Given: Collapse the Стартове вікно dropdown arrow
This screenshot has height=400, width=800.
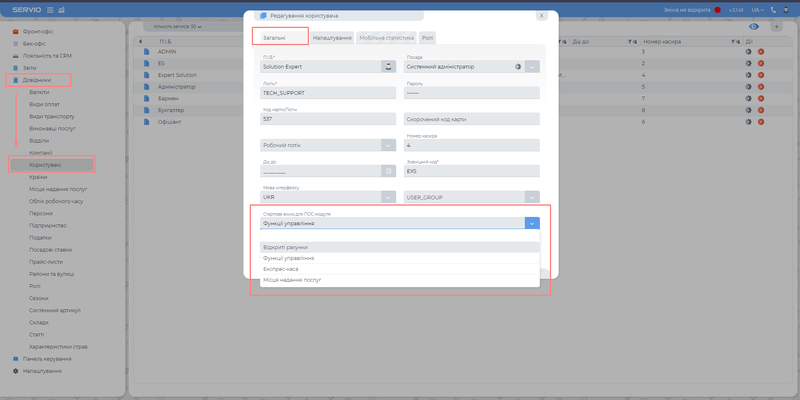Looking at the screenshot, I should [532, 223].
